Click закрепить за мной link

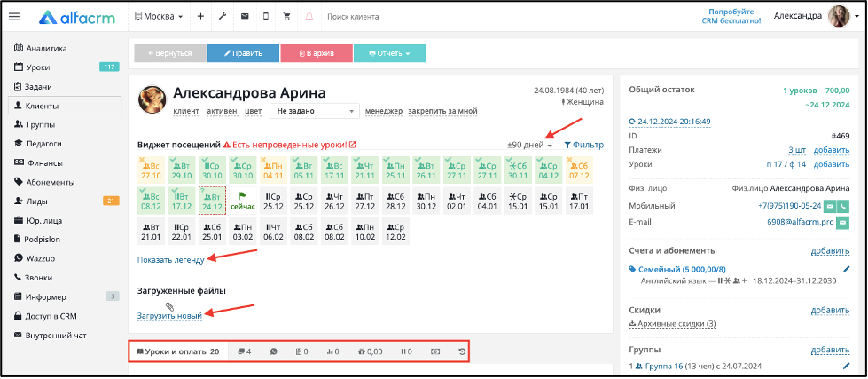[442, 111]
